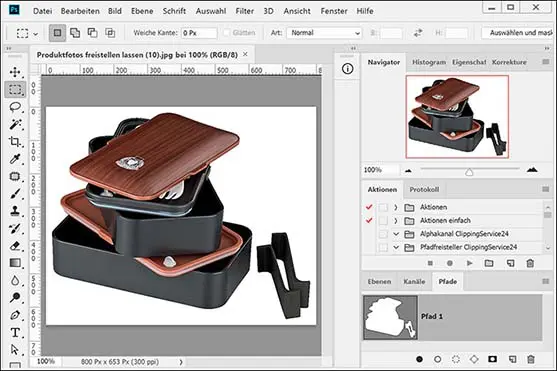Screen dimensions: 557x371
Task: Start recording action button
Action: 450,263
